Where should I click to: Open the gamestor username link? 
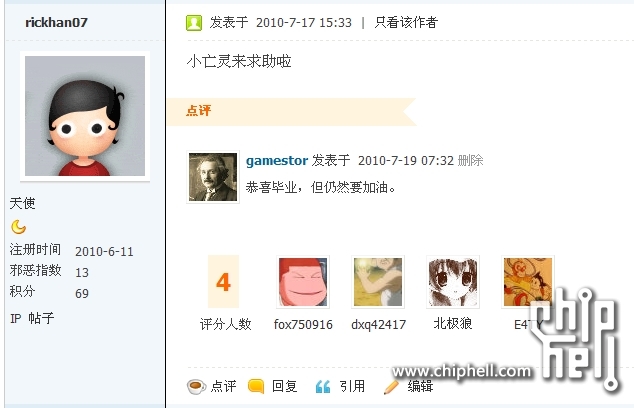[x=277, y=161]
